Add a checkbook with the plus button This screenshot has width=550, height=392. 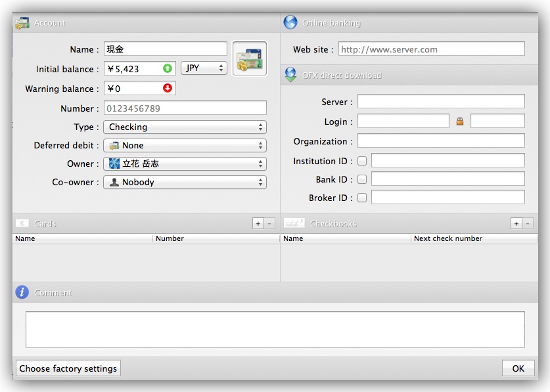516,224
